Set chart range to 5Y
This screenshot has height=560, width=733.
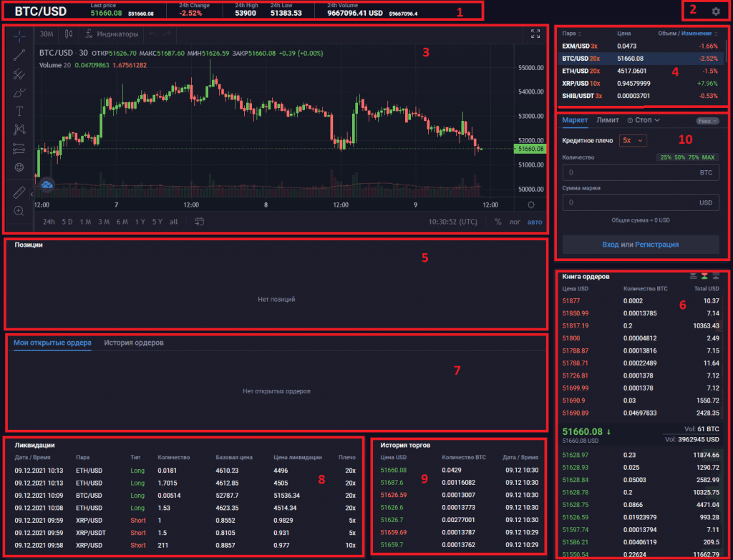click(157, 222)
